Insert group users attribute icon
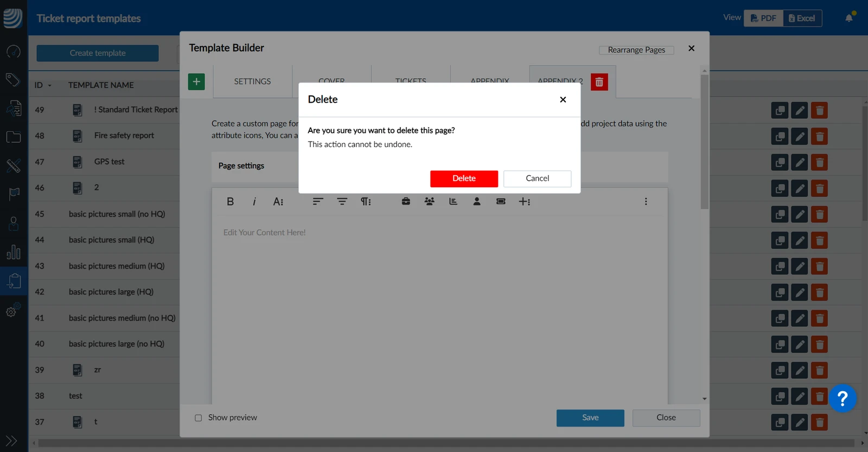The image size is (868, 452). 429,201
